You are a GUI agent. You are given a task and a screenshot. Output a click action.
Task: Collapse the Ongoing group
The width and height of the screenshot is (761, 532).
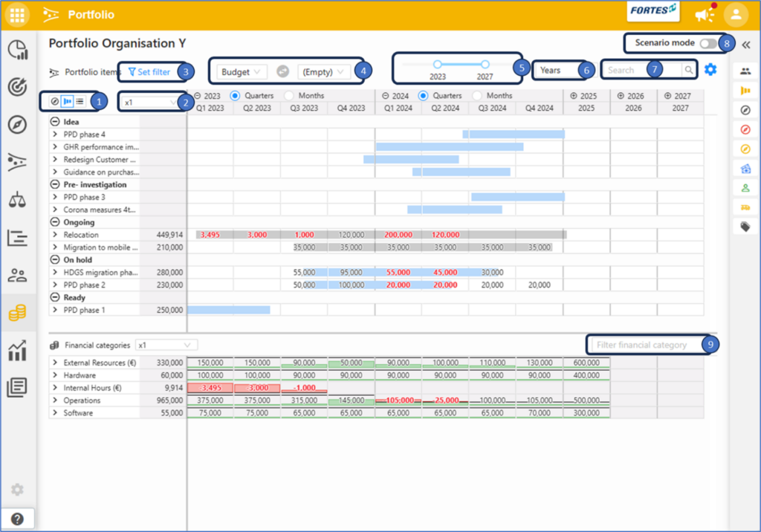pyautogui.click(x=55, y=222)
